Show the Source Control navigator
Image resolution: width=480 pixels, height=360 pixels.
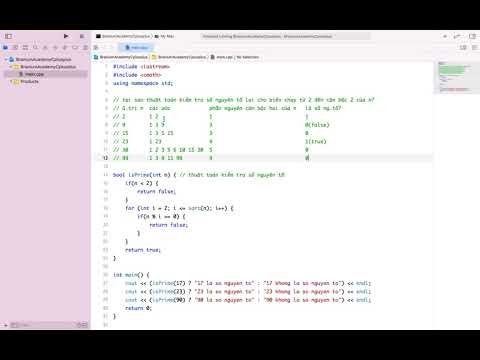pos(15,48)
